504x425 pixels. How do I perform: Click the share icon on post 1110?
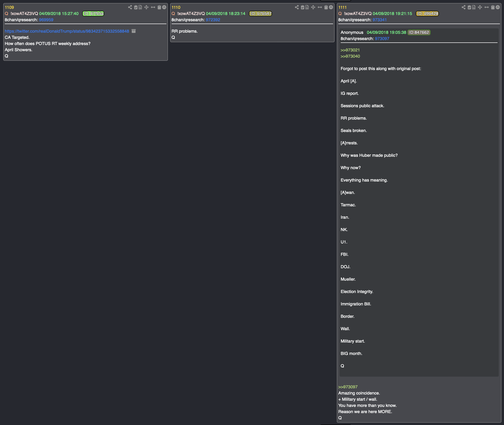(x=297, y=7)
